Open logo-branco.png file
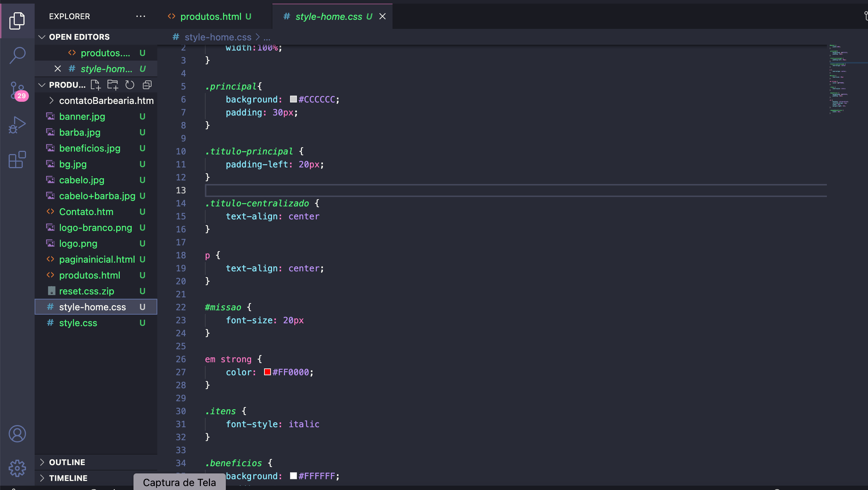 tap(96, 228)
